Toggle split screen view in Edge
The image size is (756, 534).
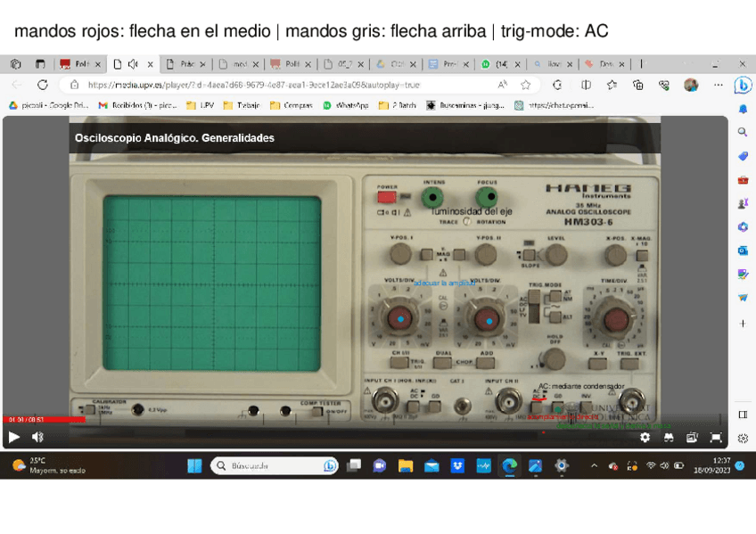[586, 85]
